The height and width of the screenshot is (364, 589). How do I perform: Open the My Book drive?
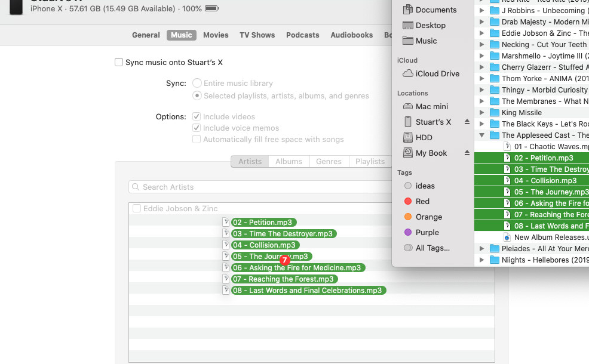[425, 153]
